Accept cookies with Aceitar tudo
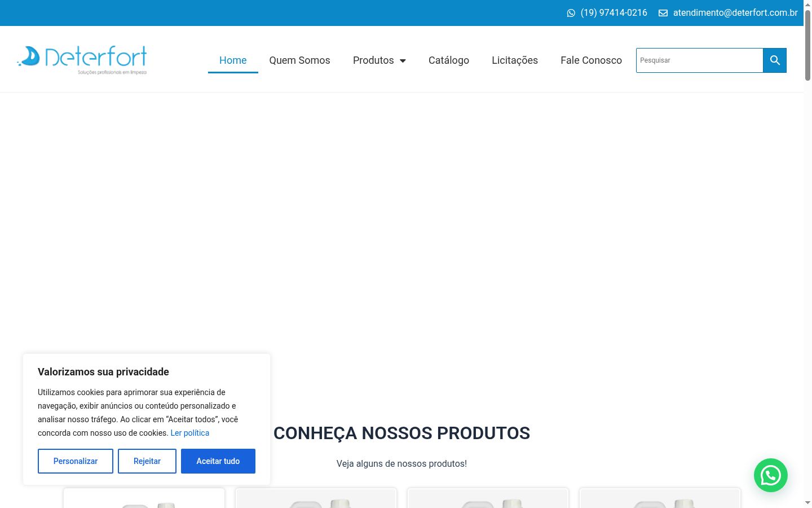The image size is (812, 508). pyautogui.click(x=218, y=461)
